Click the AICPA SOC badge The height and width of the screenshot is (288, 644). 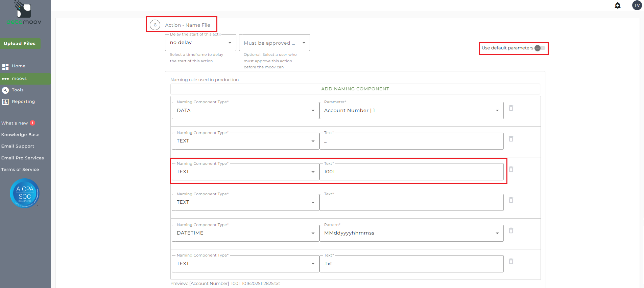point(25,193)
